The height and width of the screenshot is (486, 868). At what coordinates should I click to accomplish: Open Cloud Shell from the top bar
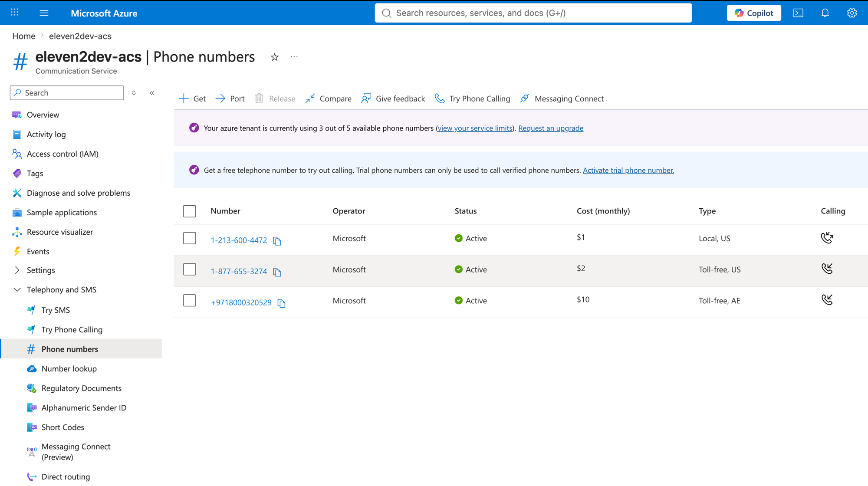point(798,13)
